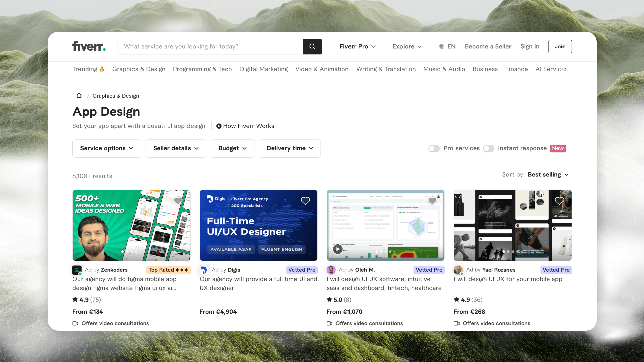The width and height of the screenshot is (644, 362).
Task: Open the Music & Audio category
Action: 444,69
